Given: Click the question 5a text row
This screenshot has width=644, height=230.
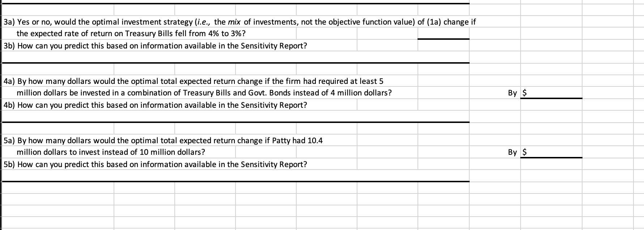Looking at the screenshot, I should [163, 140].
